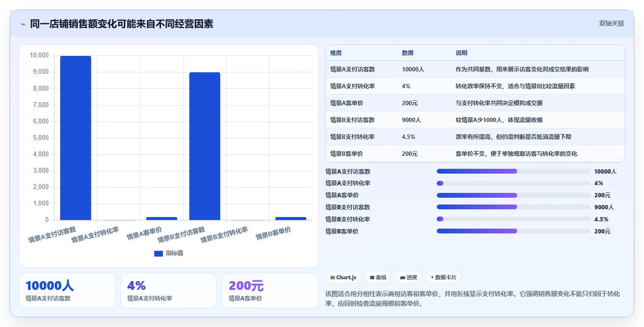The width and height of the screenshot is (644, 327).
Task: Click the 情景B支付转化率 x-axis label in the chart
Action: 224,235
